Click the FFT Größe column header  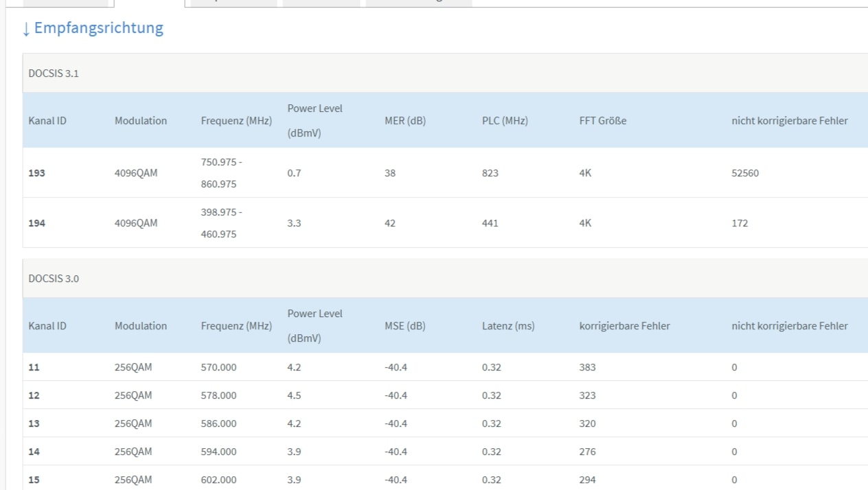[x=603, y=121]
